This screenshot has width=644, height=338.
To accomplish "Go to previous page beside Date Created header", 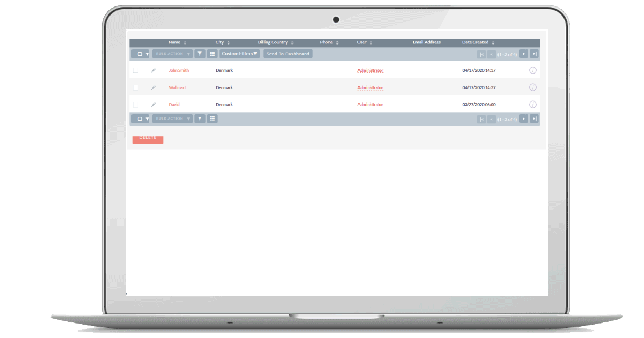I will tap(492, 54).
